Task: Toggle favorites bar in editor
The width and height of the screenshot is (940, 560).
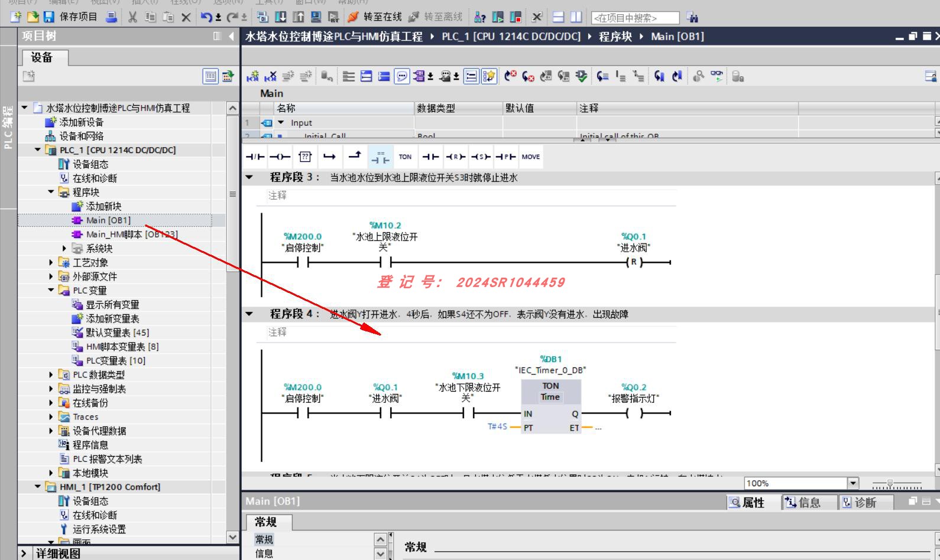Action: (x=489, y=76)
